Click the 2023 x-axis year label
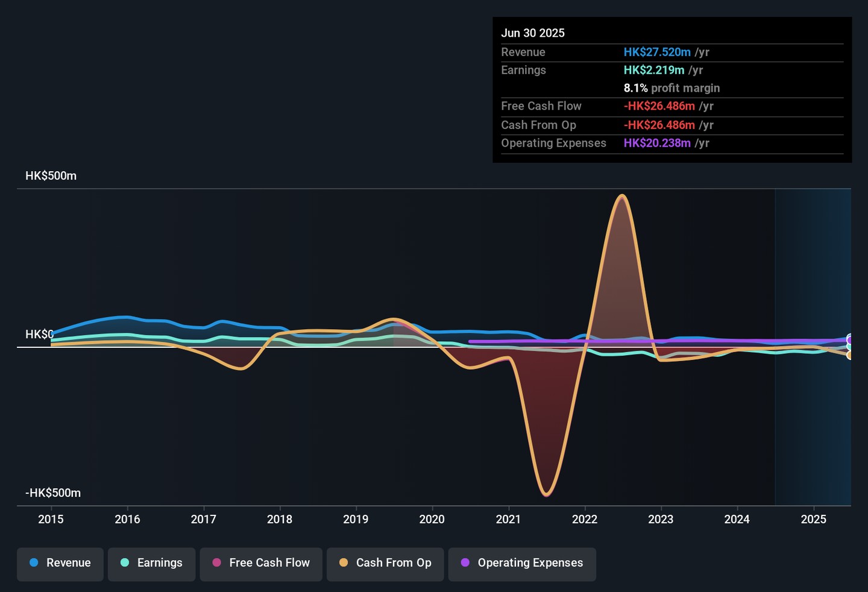 click(x=661, y=519)
